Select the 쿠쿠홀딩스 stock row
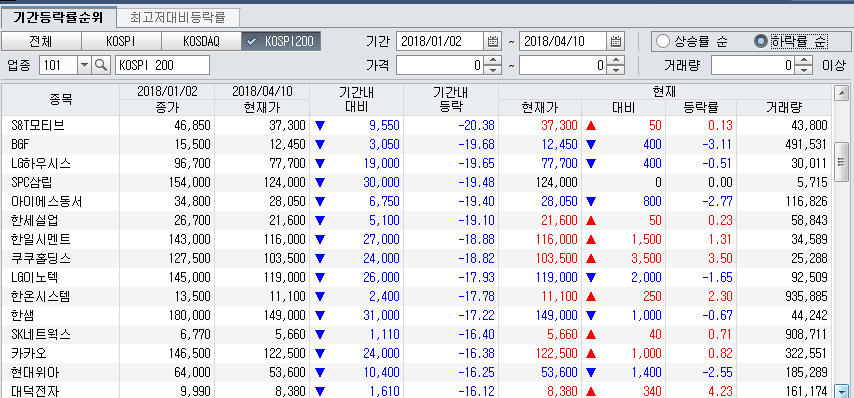Image resolution: width=854 pixels, height=398 pixels. coord(417,258)
